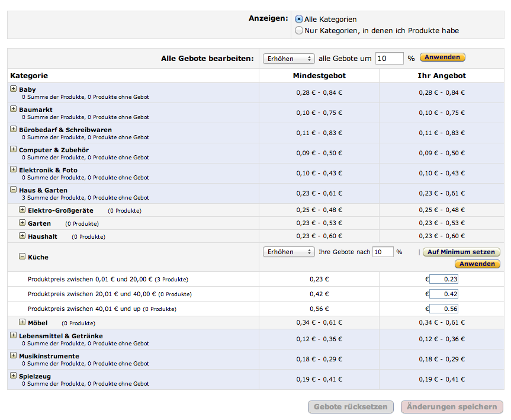Click the top 'Anwenden' button for all bids
The width and height of the screenshot is (511, 420).
pyautogui.click(x=442, y=57)
